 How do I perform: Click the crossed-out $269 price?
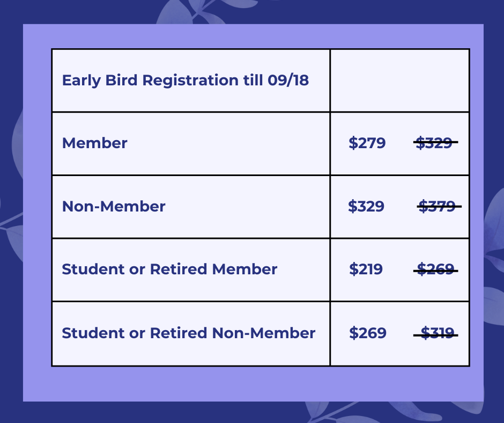435,269
